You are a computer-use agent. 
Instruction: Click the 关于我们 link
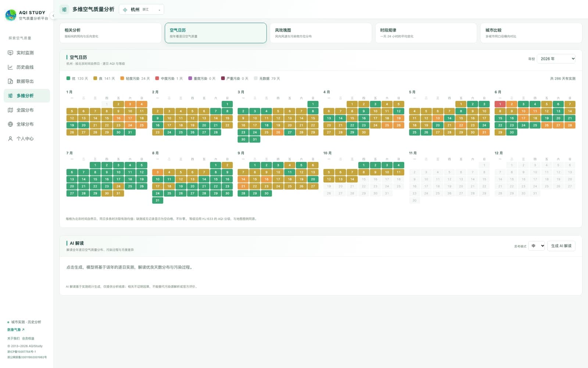pyautogui.click(x=14, y=338)
